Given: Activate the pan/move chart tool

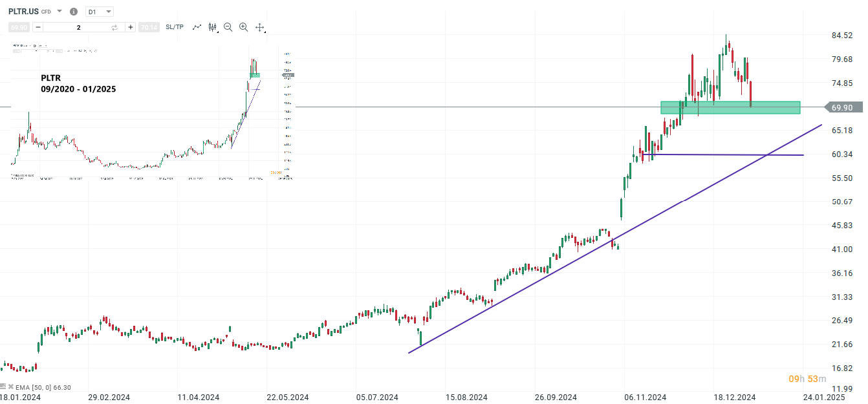Looking at the screenshot, I should point(259,27).
